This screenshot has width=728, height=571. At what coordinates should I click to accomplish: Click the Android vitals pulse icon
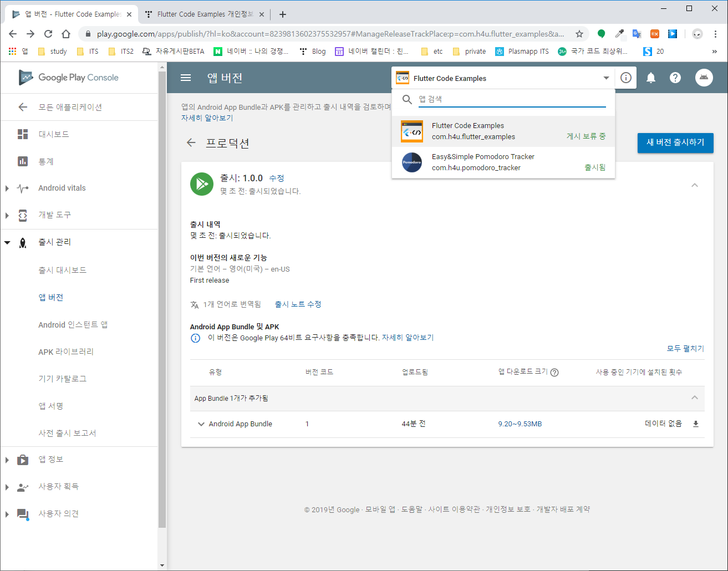coord(23,188)
